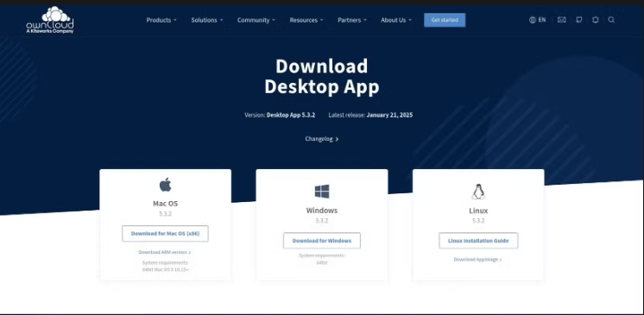Open the Linux Installation Guide
Screen dimensions: 644x315
478,241
